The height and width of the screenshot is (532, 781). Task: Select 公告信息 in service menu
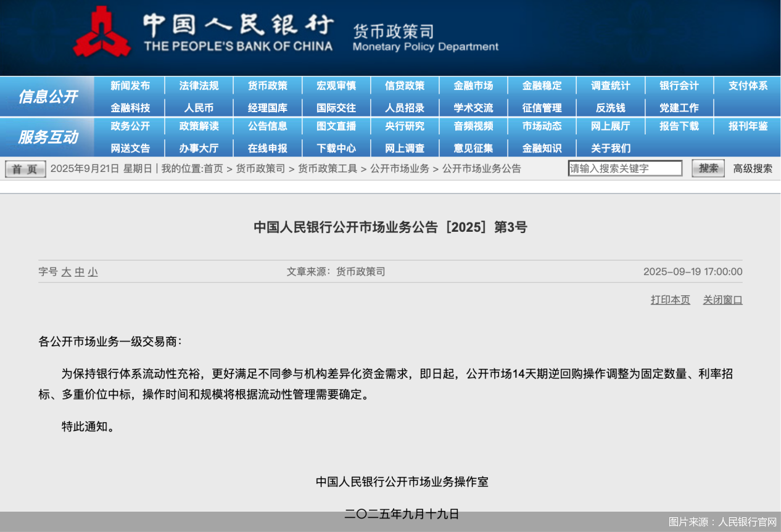[x=267, y=126]
